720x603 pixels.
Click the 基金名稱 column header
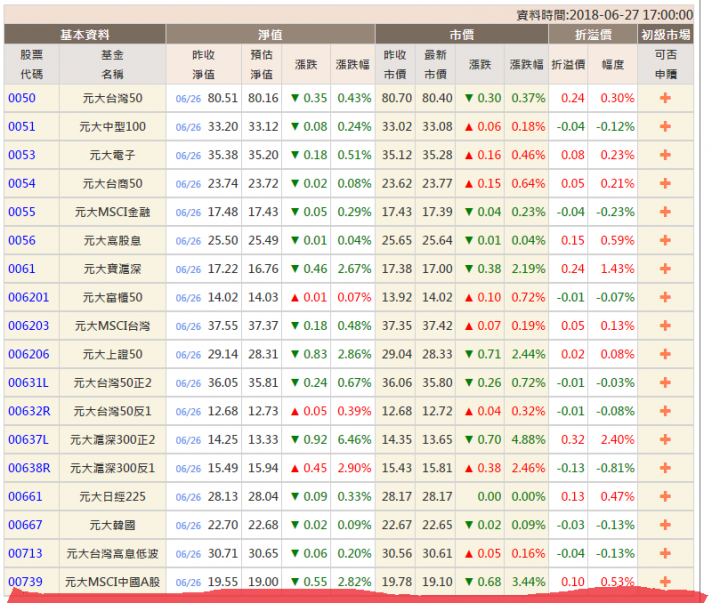coord(112,64)
